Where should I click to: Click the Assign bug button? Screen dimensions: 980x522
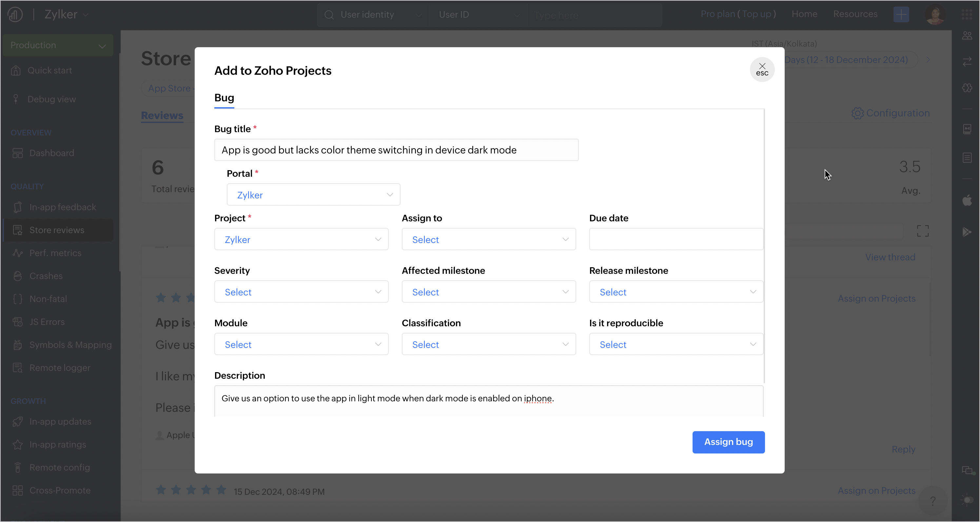728,442
